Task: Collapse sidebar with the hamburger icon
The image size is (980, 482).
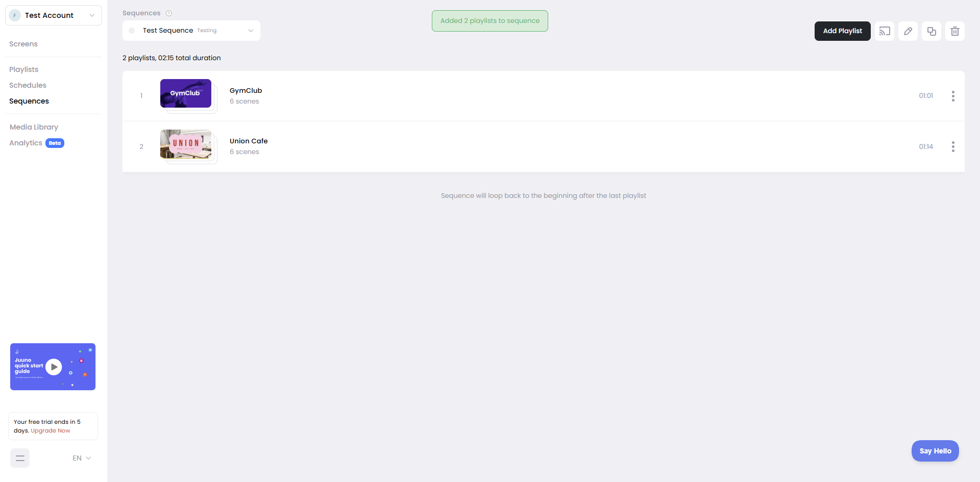Action: (20, 458)
